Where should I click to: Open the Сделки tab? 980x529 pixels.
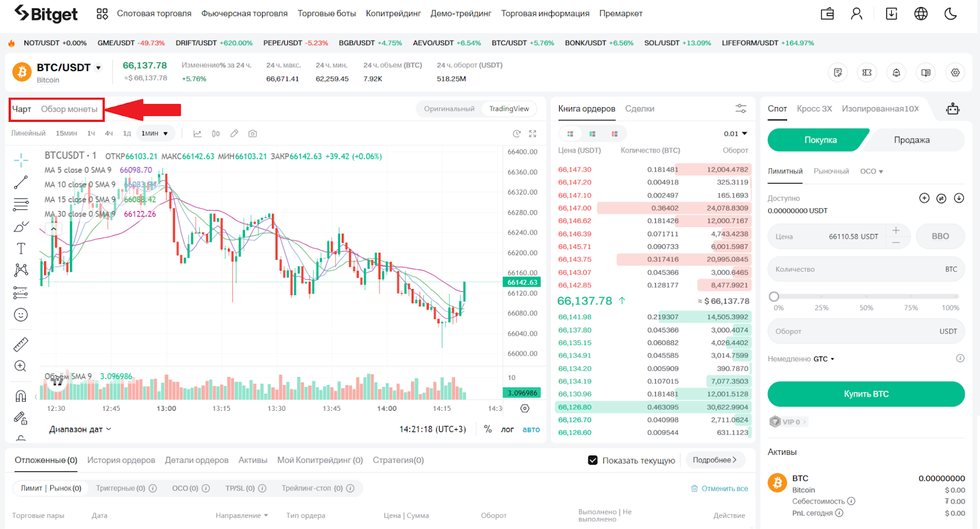coord(639,109)
